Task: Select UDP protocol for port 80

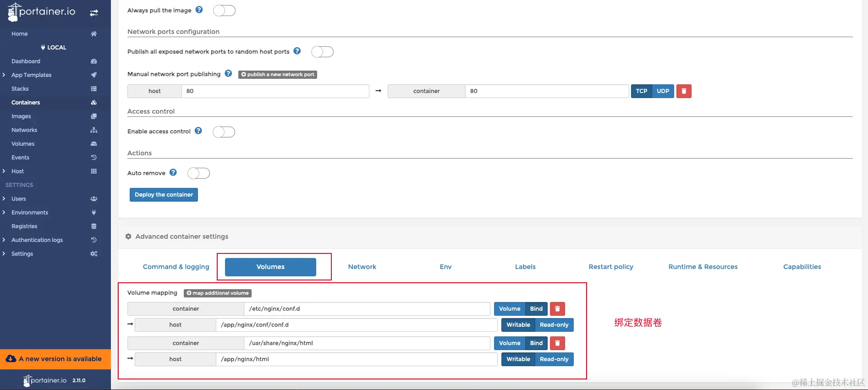Action: [x=663, y=91]
